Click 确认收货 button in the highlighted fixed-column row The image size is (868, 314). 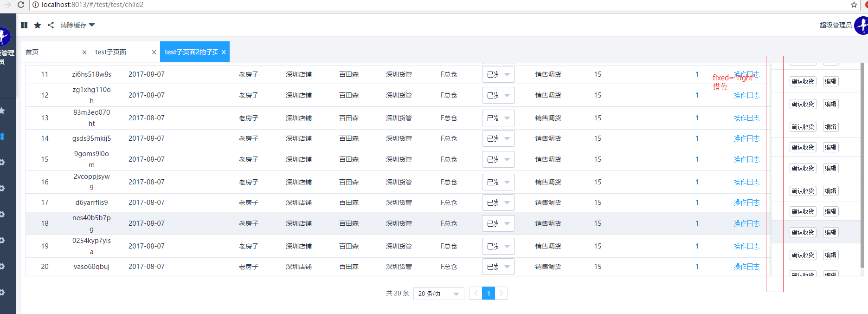point(803,232)
